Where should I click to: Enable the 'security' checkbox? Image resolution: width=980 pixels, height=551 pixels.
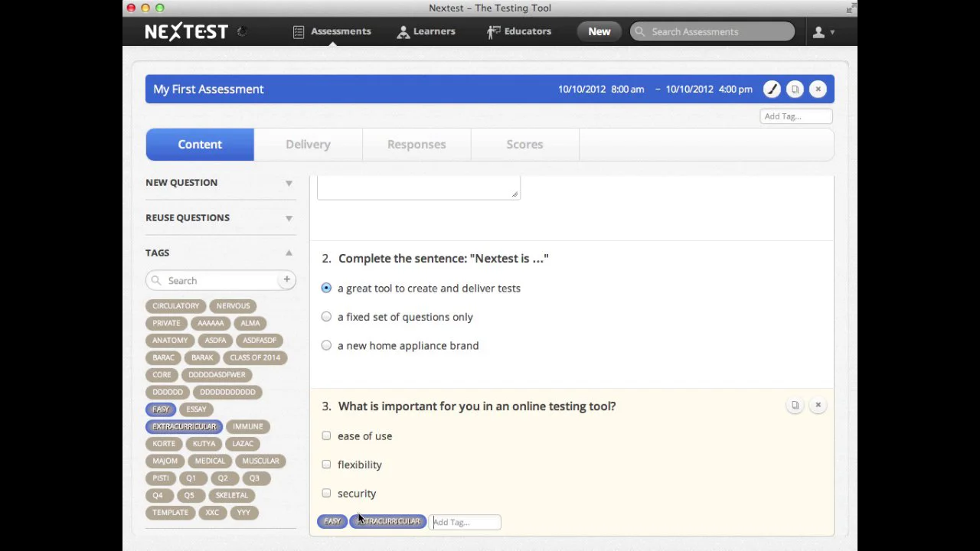point(326,493)
